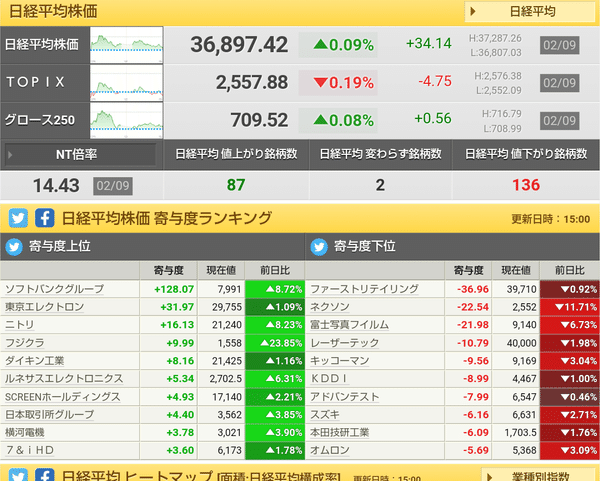Click the ▼0.19% change badge
600x481 pixels.
tap(338, 83)
